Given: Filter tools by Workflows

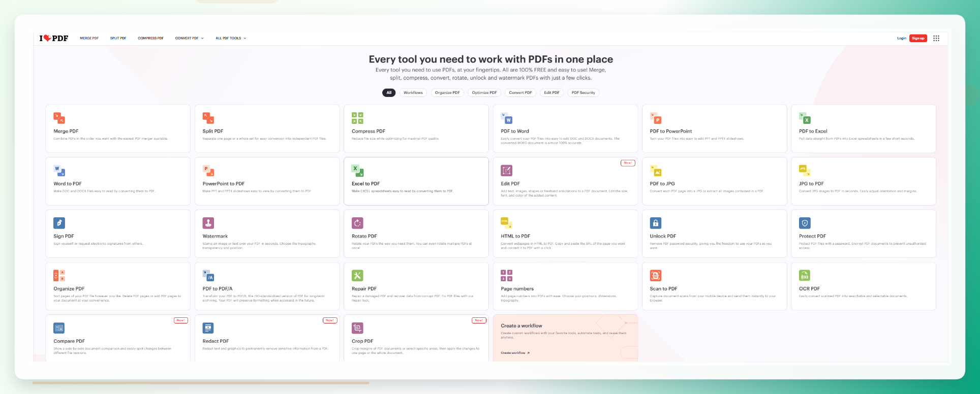Looking at the screenshot, I should pos(413,92).
